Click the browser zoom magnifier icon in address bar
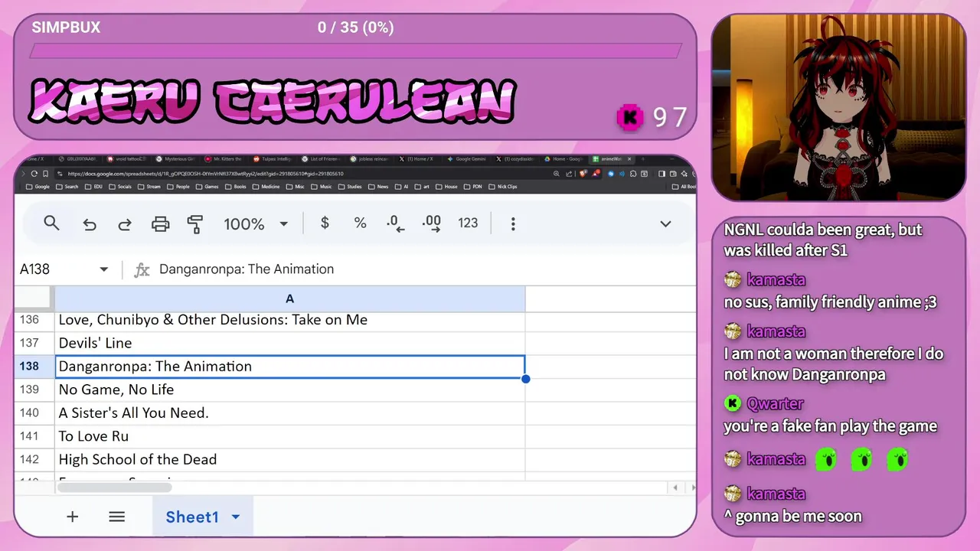The width and height of the screenshot is (980, 551). tap(557, 174)
